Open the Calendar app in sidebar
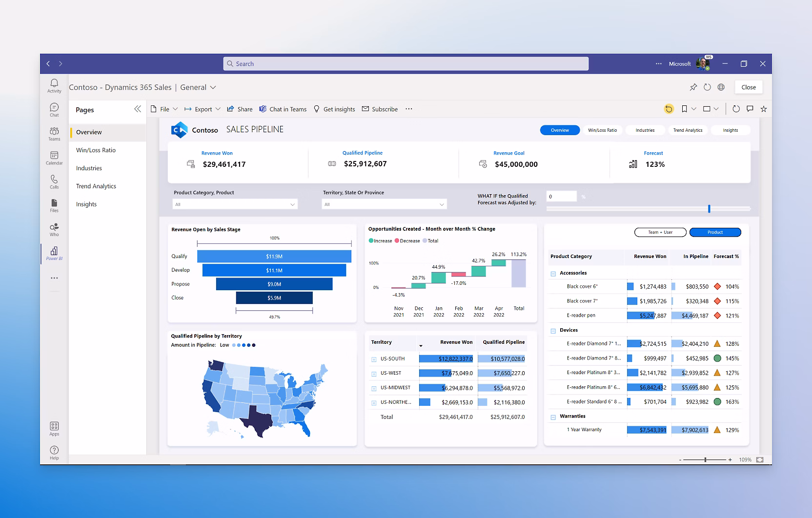812x518 pixels. (54, 158)
